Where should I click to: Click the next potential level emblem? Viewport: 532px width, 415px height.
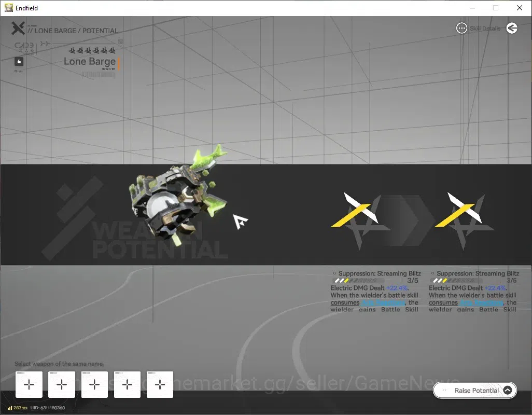[x=465, y=220]
